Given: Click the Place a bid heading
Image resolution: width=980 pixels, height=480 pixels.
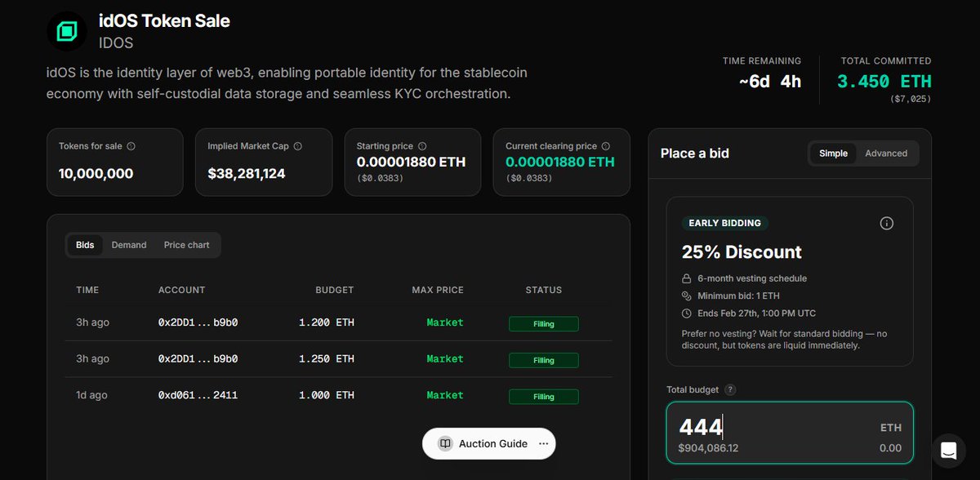Looking at the screenshot, I should 695,153.
